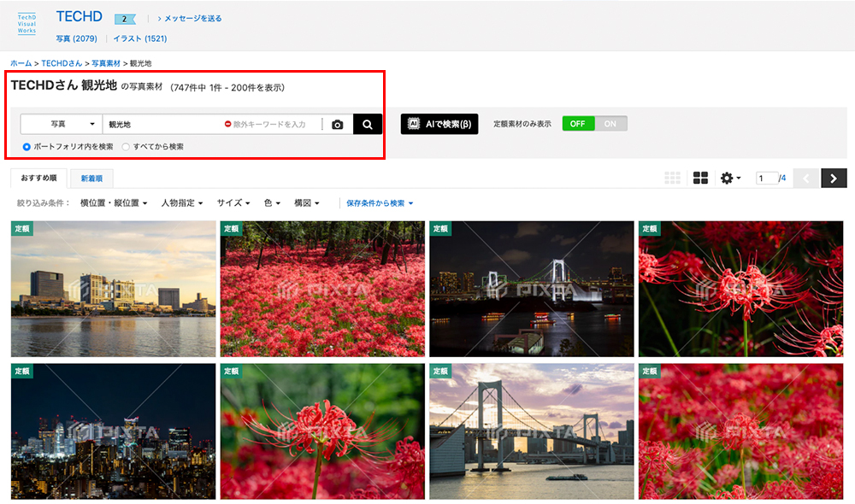Image resolution: width=855 pixels, height=504 pixels.
Task: Click the magnifier icon to run search
Action: pyautogui.click(x=367, y=124)
